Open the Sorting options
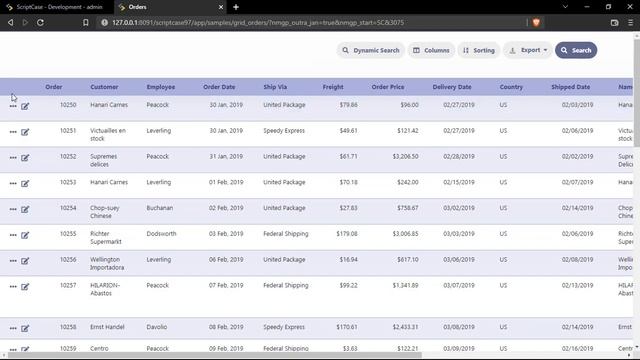 (479, 50)
